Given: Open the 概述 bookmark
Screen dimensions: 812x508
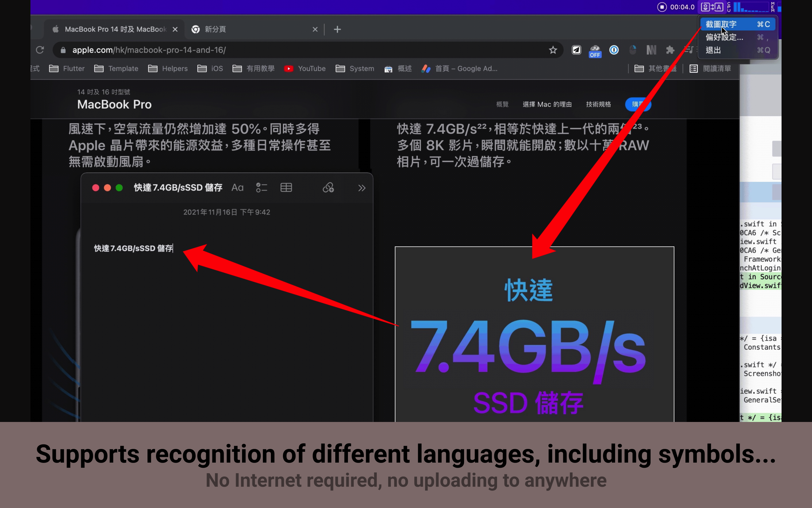Looking at the screenshot, I should [398, 69].
